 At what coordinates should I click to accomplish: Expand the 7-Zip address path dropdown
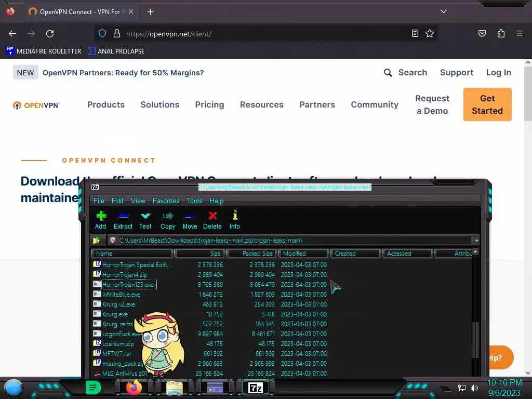point(476,241)
